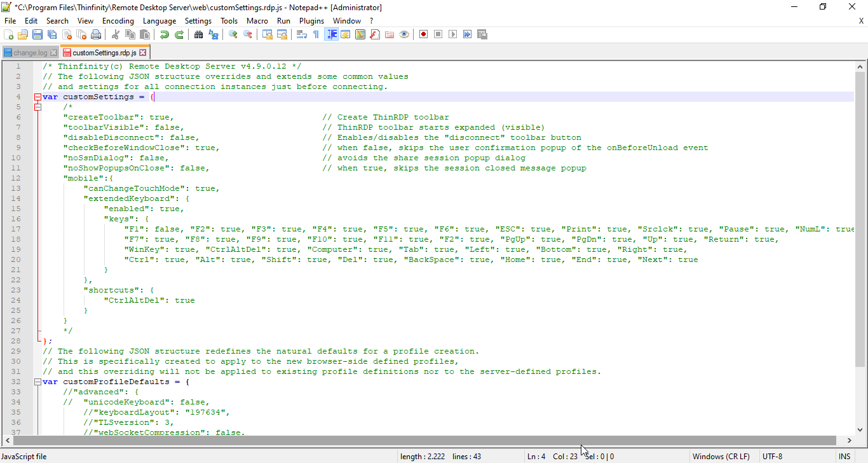Viewport: 868px width, 463px height.
Task: Toggle the Function List icon
Action: (375, 34)
